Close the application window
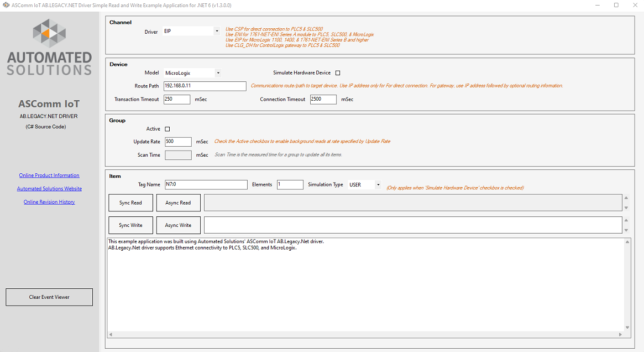This screenshot has width=644, height=352. coord(635,6)
